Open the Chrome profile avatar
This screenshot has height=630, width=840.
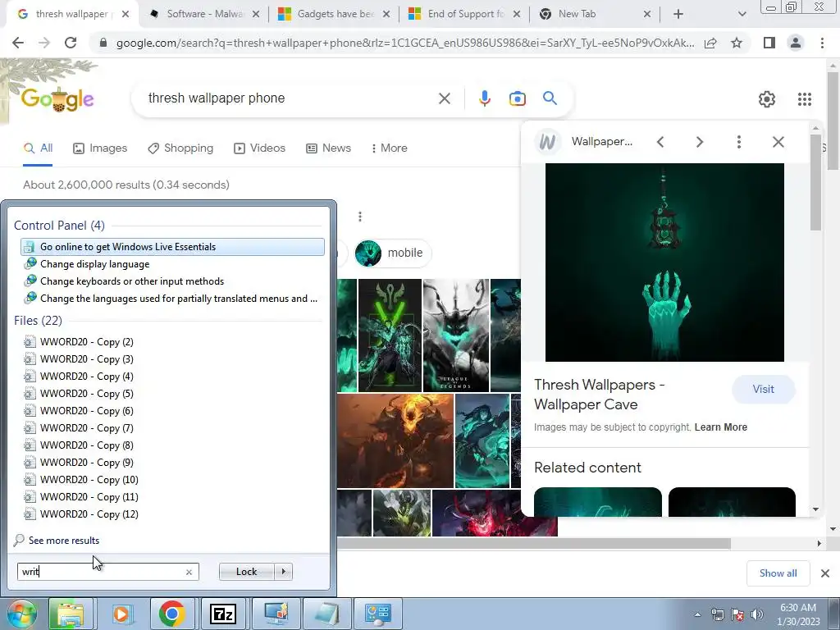click(796, 43)
